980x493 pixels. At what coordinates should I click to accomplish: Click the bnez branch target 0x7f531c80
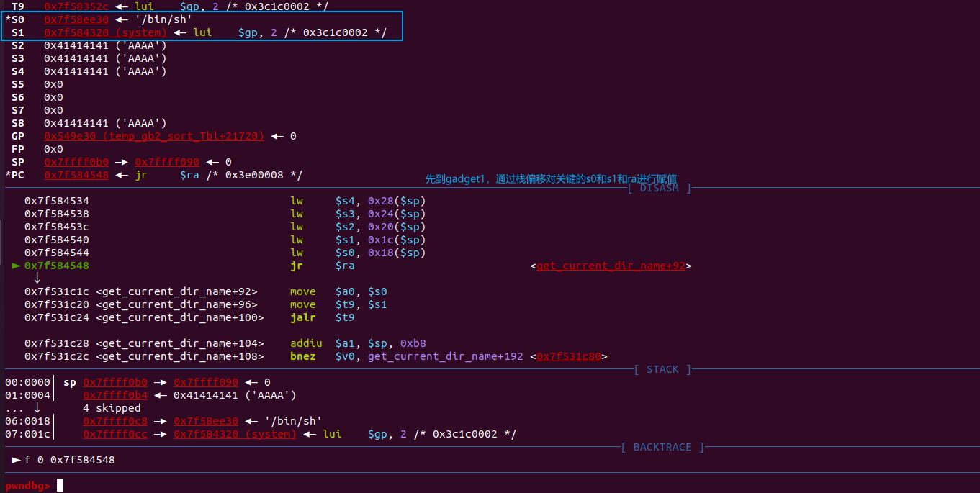(569, 356)
